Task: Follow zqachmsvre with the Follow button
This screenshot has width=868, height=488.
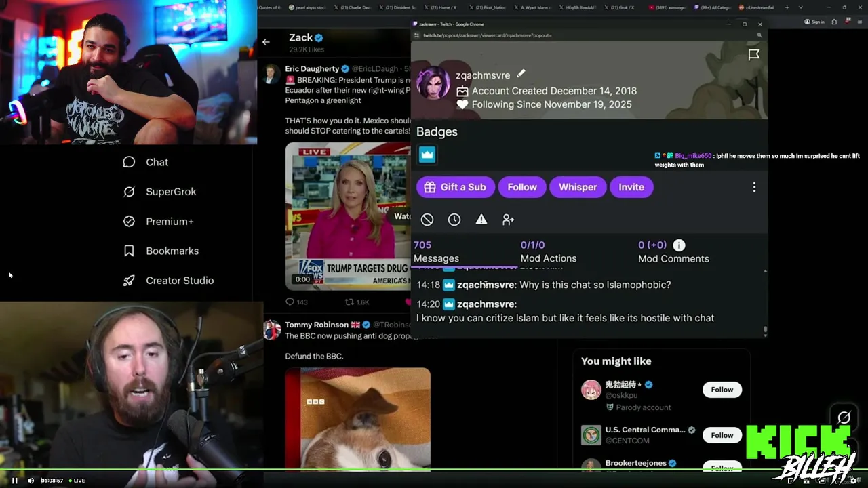Action: pos(522,187)
